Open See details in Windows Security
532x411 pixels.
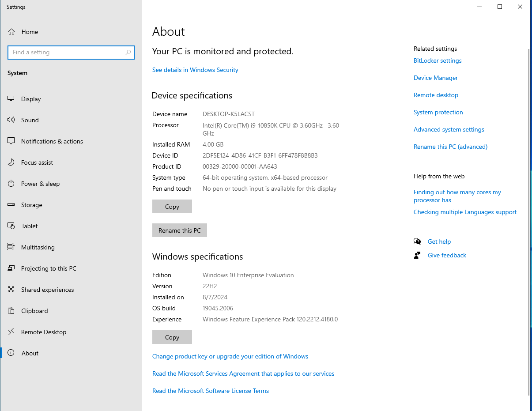195,70
